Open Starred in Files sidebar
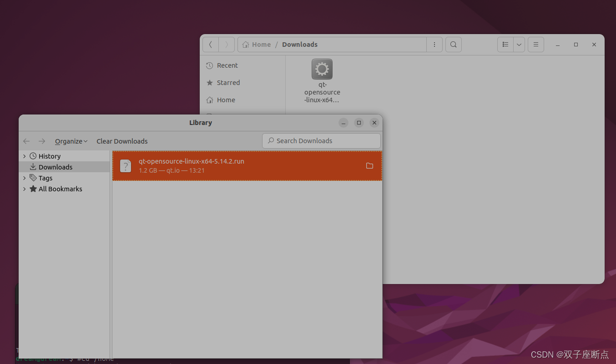 click(242, 83)
